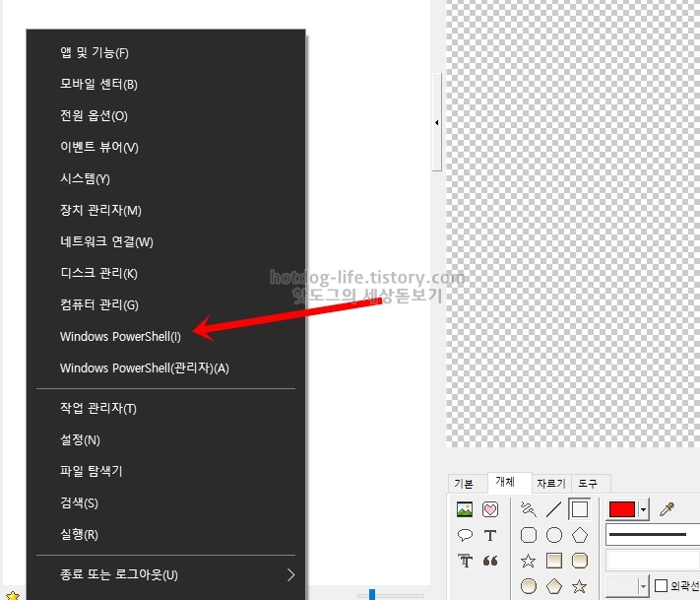
Task: Launch Windows PowerShell(관리자)(A) as admin
Action: 166,367
